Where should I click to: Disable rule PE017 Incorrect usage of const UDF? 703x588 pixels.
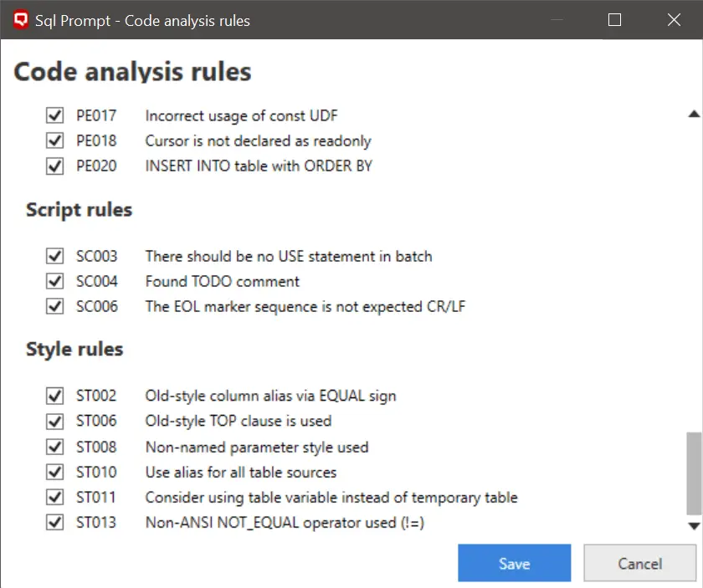click(x=54, y=115)
